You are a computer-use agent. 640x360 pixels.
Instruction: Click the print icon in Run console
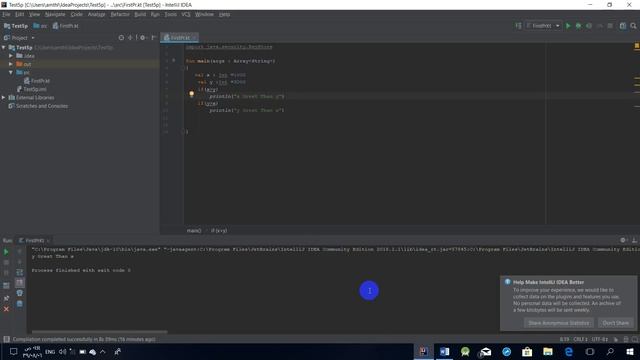point(20,293)
